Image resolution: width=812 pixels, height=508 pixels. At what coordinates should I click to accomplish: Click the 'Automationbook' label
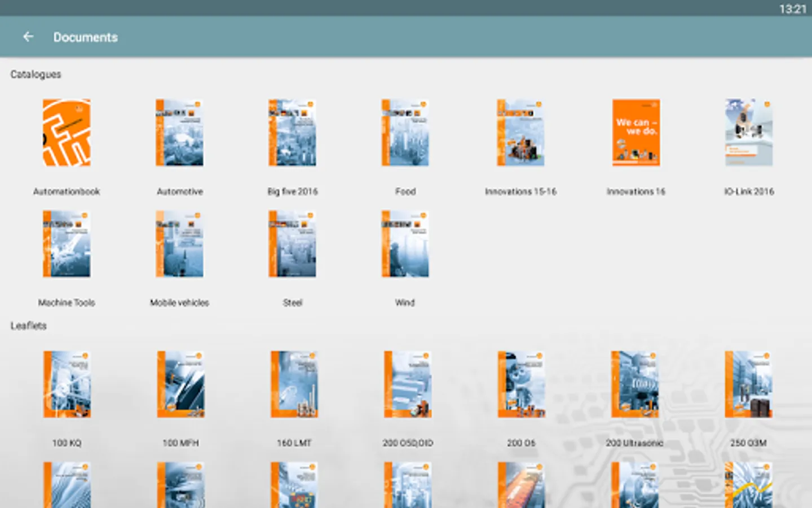67,192
